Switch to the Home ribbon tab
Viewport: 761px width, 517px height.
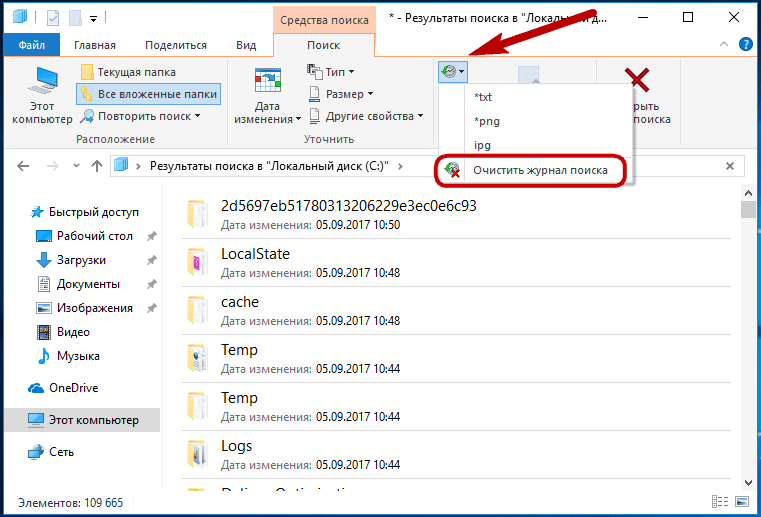95,45
